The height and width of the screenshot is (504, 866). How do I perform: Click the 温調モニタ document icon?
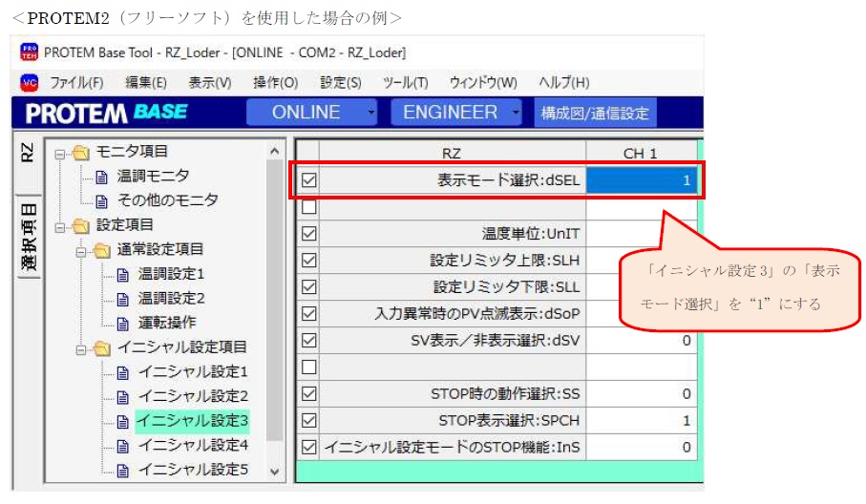101,178
